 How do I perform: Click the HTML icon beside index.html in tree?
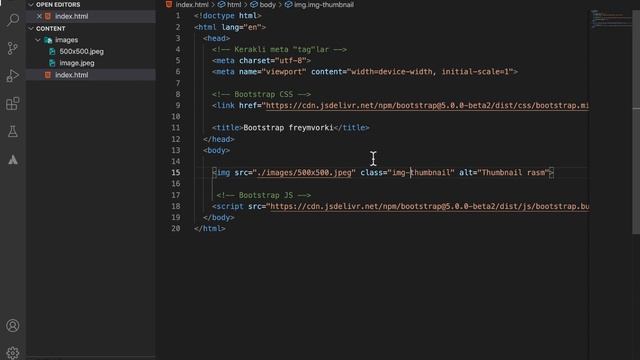48,75
